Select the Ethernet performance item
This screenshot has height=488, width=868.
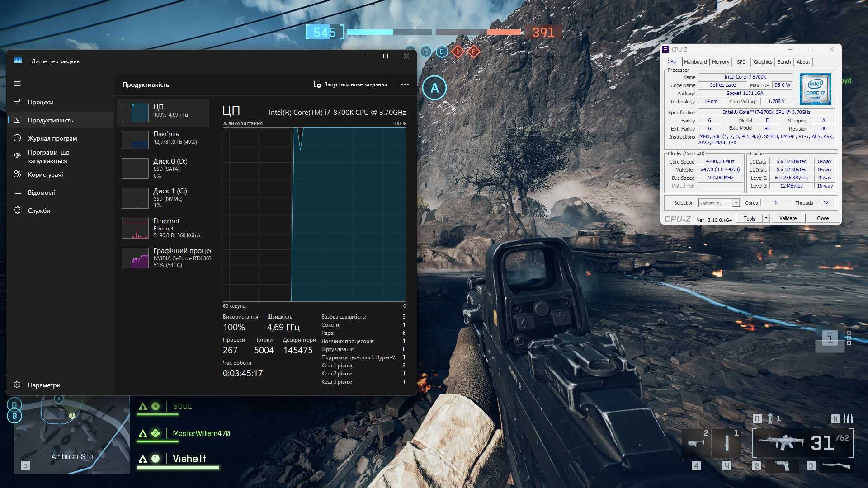click(x=163, y=228)
